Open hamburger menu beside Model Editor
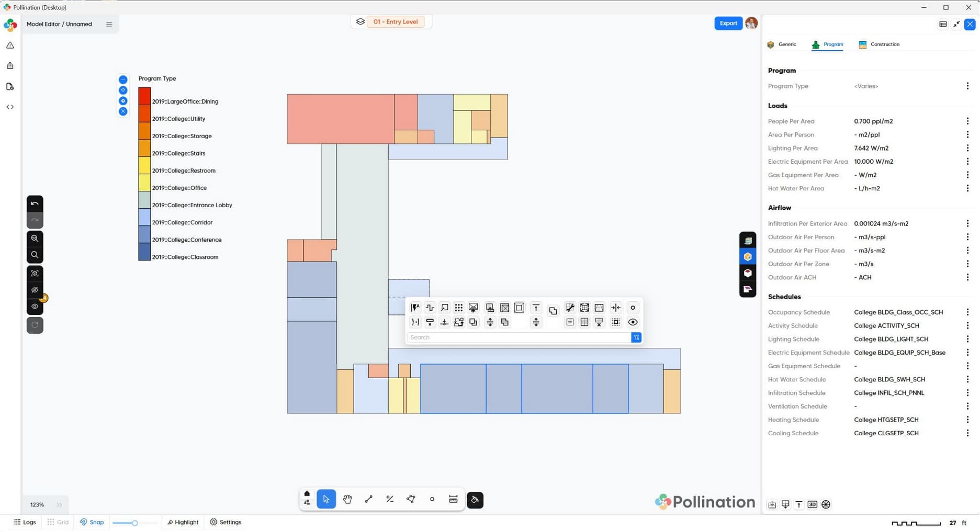Viewport: 980px width, 532px height. click(x=109, y=24)
